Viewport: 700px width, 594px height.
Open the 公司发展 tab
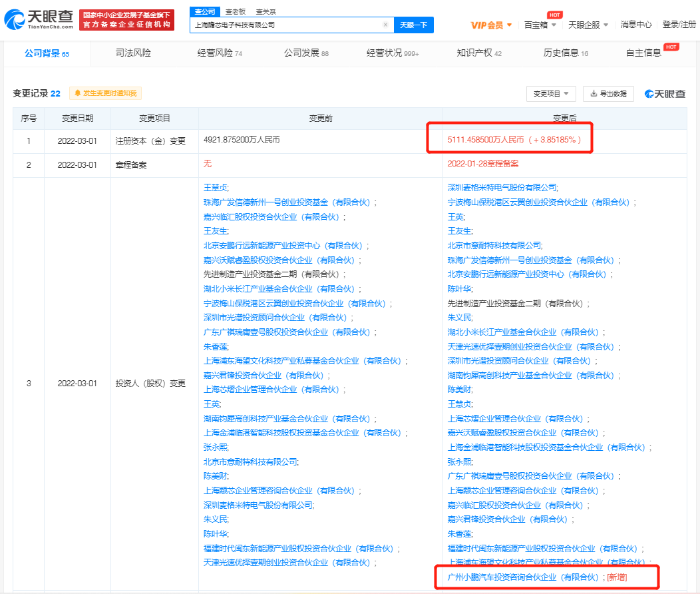point(306,53)
